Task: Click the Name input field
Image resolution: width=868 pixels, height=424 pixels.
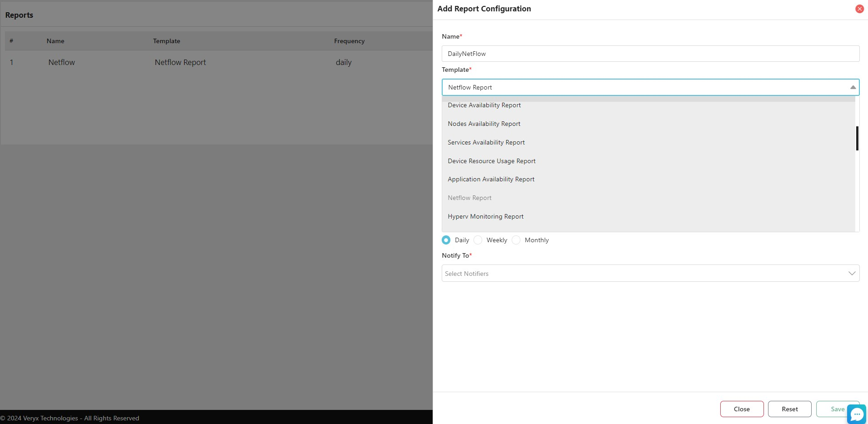Action: tap(650, 54)
